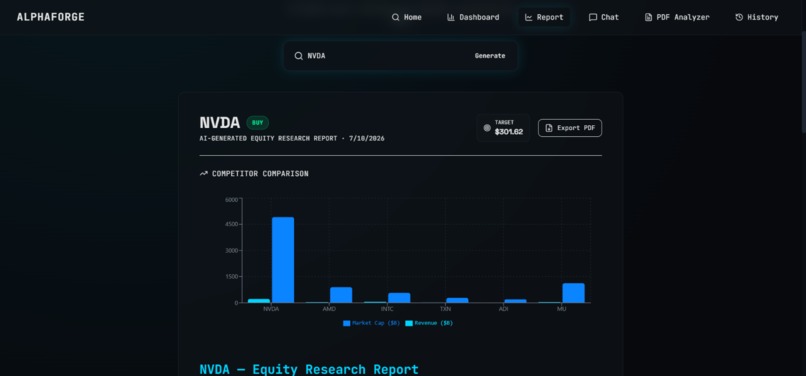Open the Chat page
This screenshot has height=376, width=806.
tap(604, 17)
